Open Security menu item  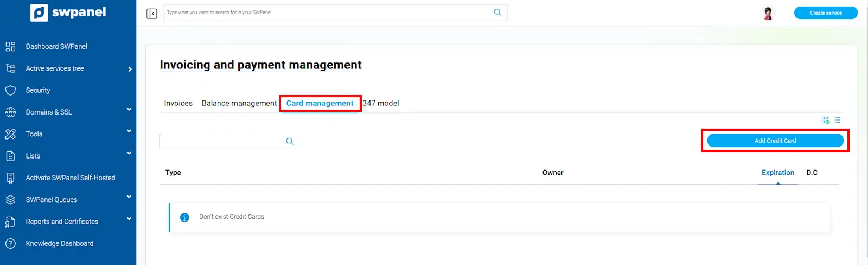pyautogui.click(x=38, y=90)
